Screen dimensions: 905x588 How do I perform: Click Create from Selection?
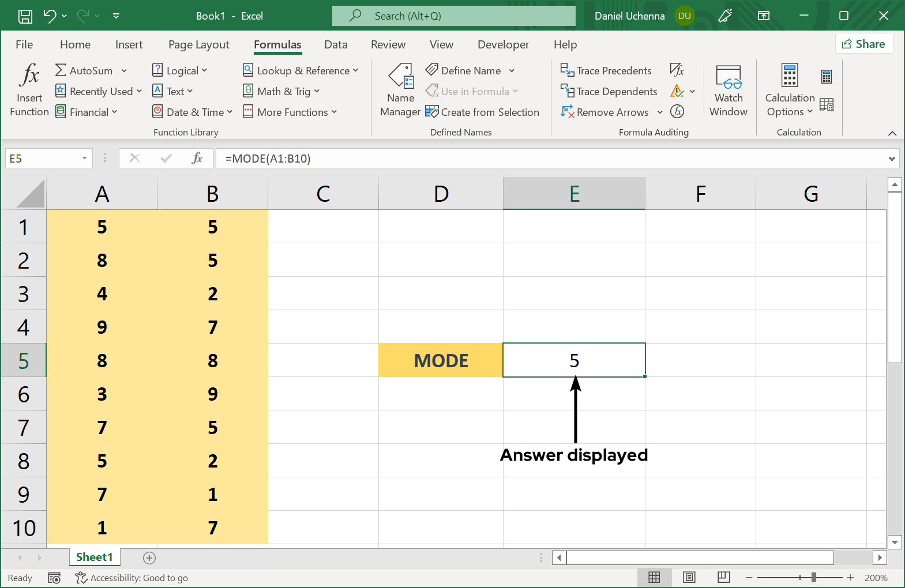click(x=482, y=112)
